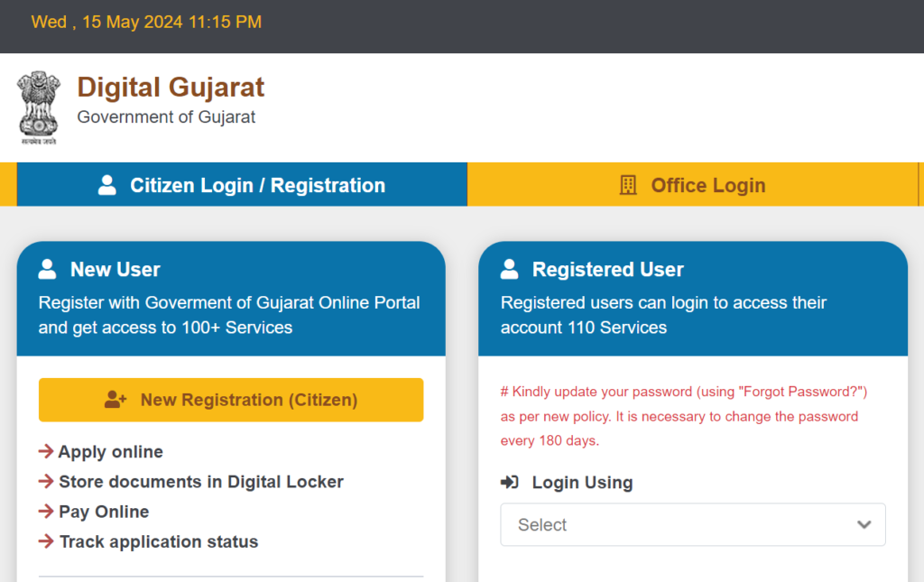Viewport: 924px width, 582px height.
Task: Click the Store documents in Digital Locker text
Action: [201, 482]
